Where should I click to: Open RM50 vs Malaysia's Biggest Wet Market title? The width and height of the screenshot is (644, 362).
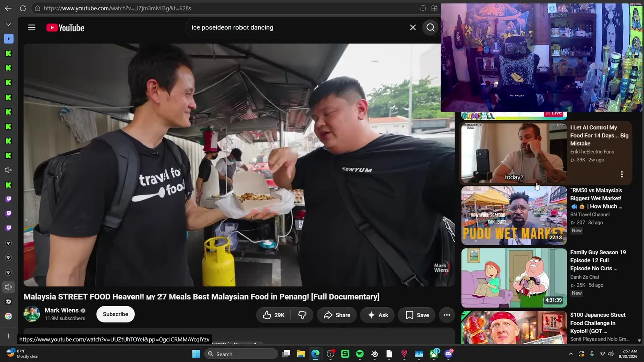[x=597, y=198]
